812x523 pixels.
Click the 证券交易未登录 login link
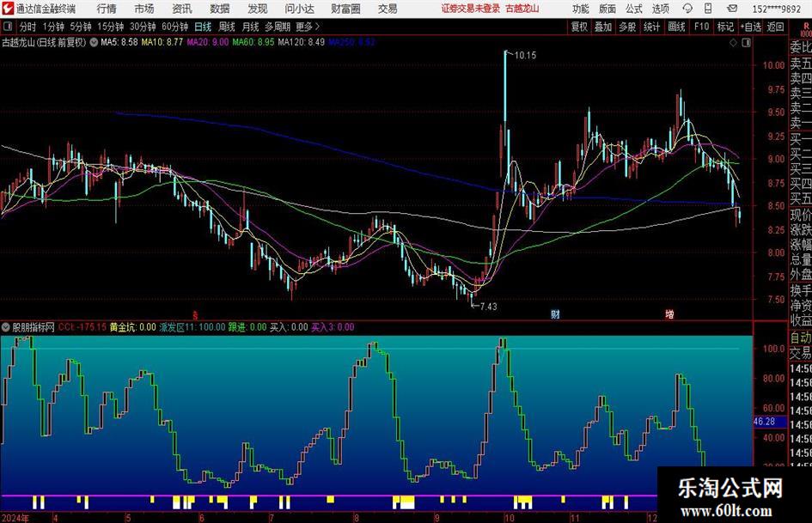[471, 9]
